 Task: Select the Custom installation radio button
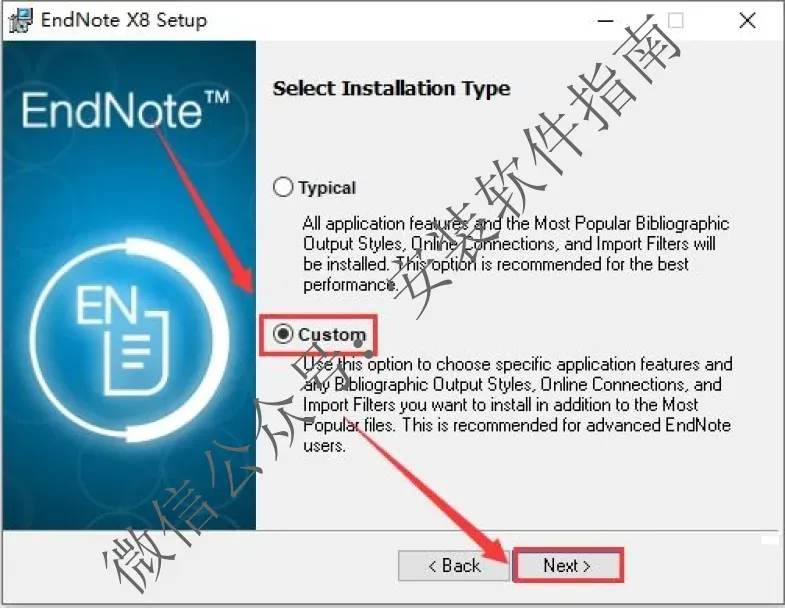[283, 334]
